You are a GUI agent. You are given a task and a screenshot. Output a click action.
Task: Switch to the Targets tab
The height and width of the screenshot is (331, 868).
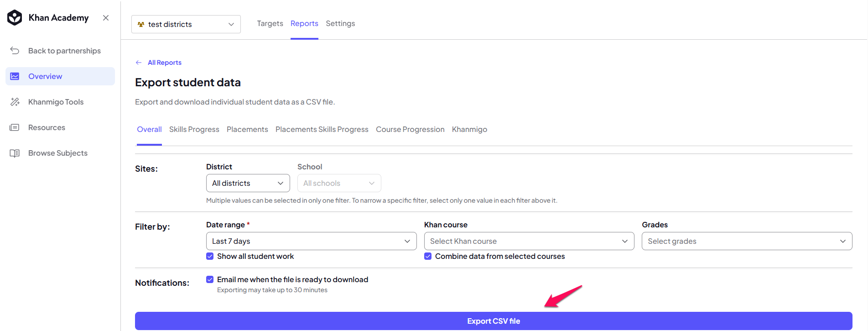[270, 23]
